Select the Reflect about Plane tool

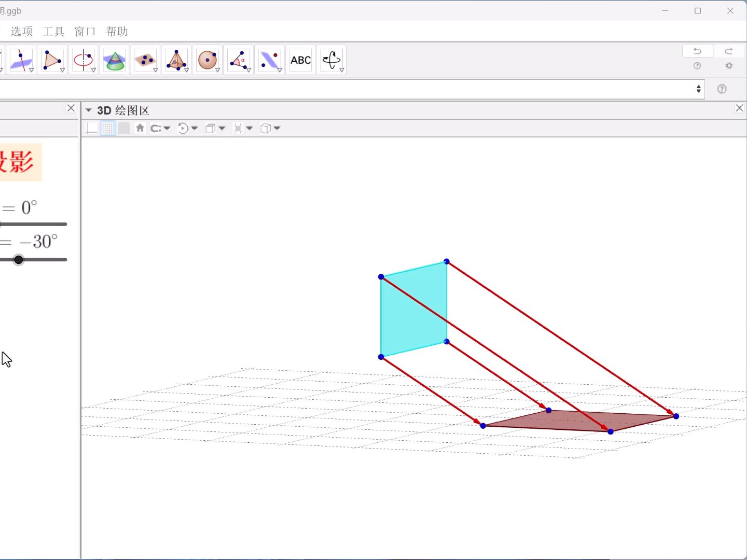tap(270, 60)
